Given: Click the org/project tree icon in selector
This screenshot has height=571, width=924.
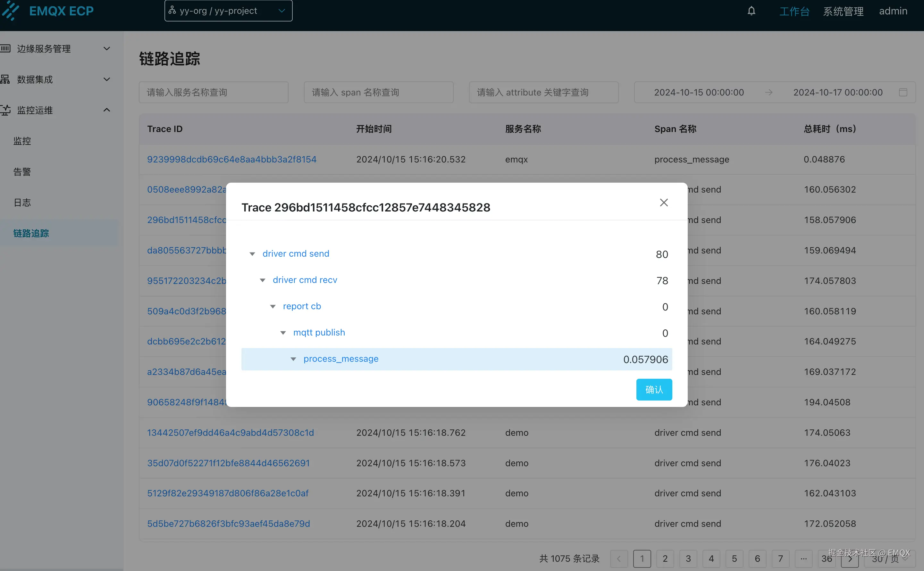Looking at the screenshot, I should tap(172, 11).
